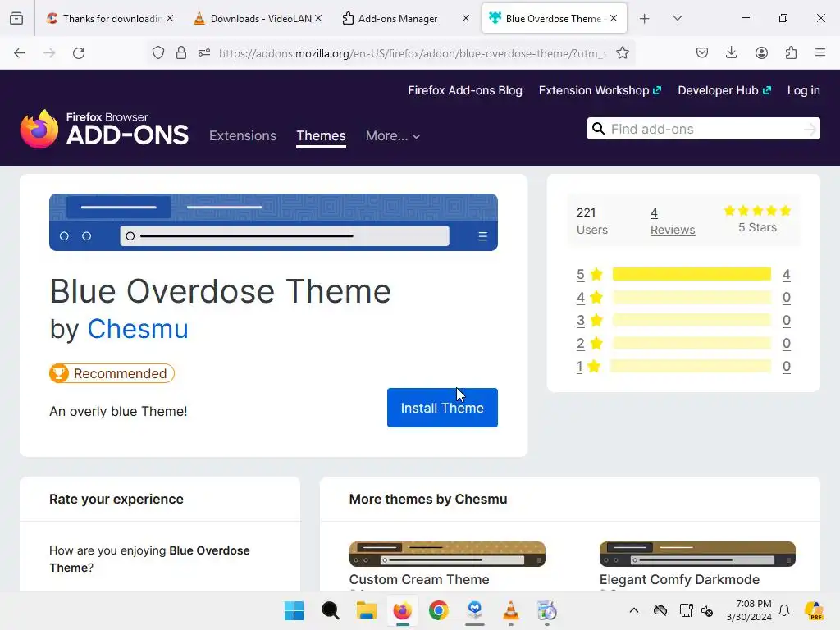Screen dimensions: 840x630
Task: Click the taskbar clock showing 7:08 PM
Action: coord(749,610)
